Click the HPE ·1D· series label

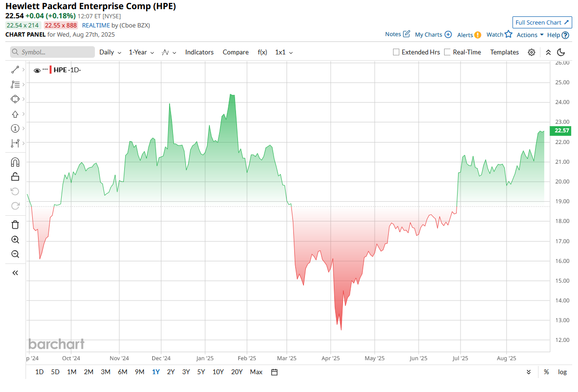pyautogui.click(x=67, y=70)
